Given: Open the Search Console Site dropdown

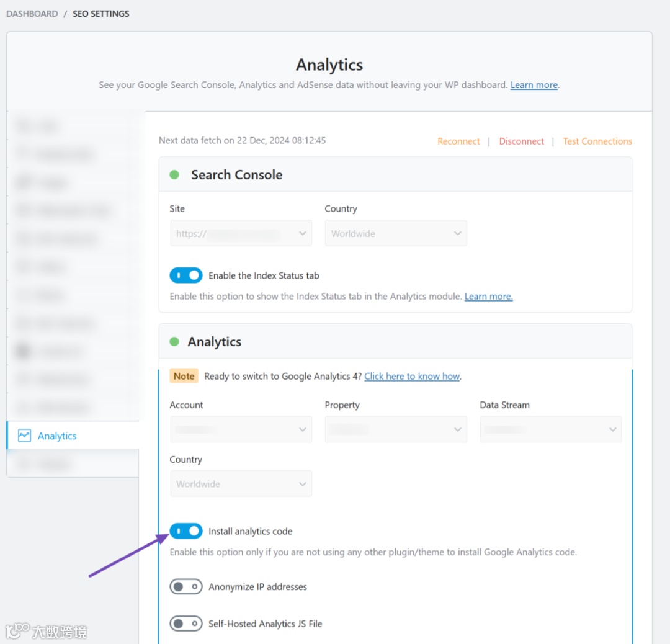Looking at the screenshot, I should click(x=241, y=233).
